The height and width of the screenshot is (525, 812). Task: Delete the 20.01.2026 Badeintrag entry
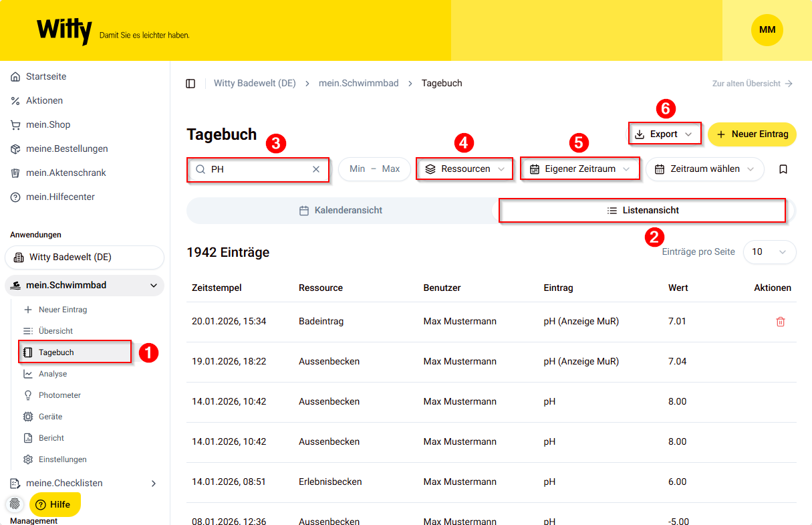pos(780,322)
